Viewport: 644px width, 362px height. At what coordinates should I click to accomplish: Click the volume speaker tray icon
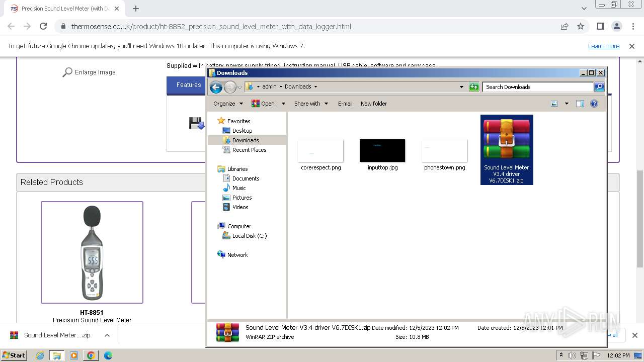click(x=572, y=355)
